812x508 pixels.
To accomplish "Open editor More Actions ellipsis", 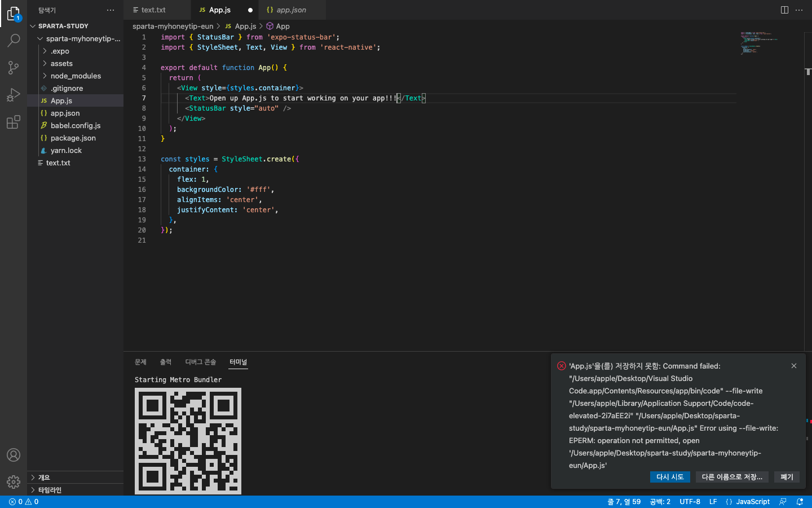I will pyautogui.click(x=799, y=10).
